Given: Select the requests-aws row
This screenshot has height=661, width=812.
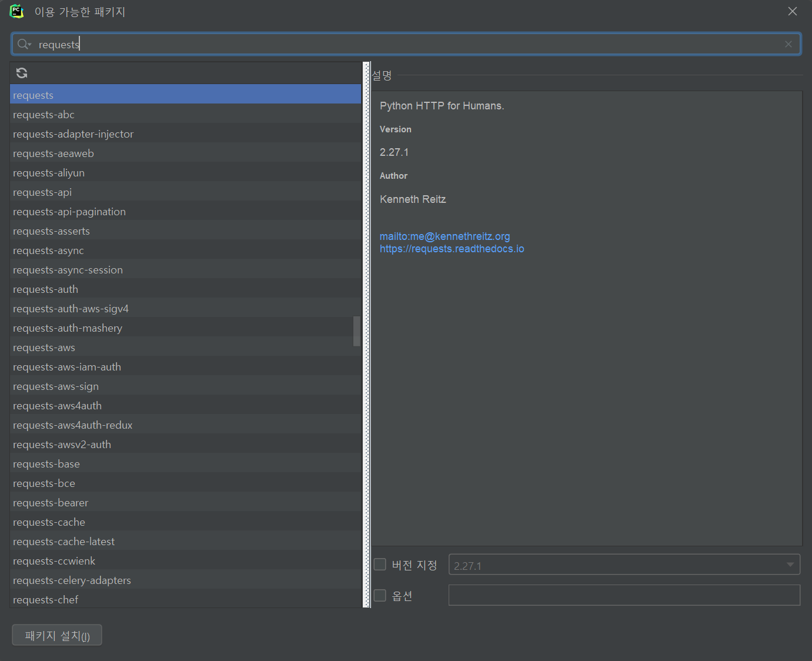Looking at the screenshot, I should pyautogui.click(x=185, y=348).
